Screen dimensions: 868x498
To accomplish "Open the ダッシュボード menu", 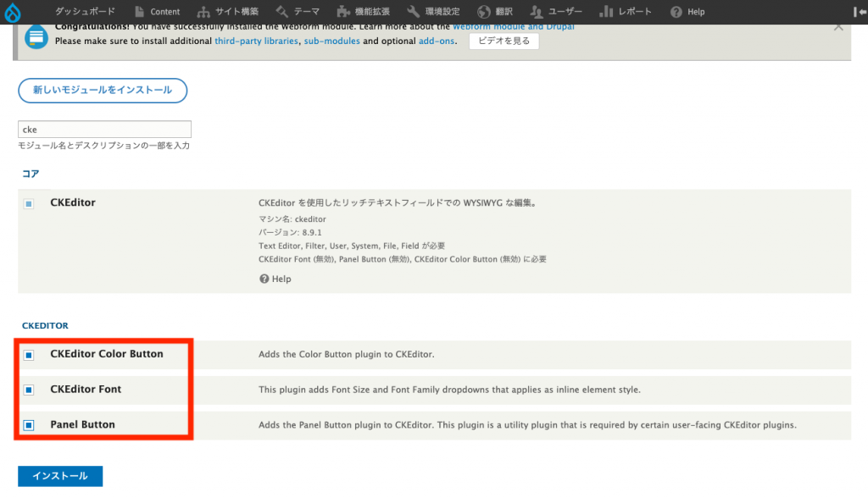I will pos(85,12).
